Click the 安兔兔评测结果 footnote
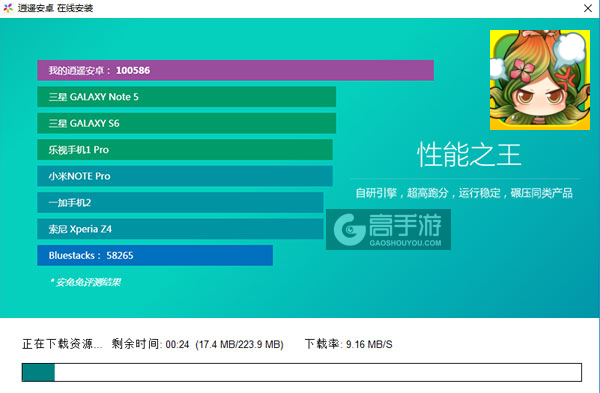600x393 pixels. coord(85,282)
